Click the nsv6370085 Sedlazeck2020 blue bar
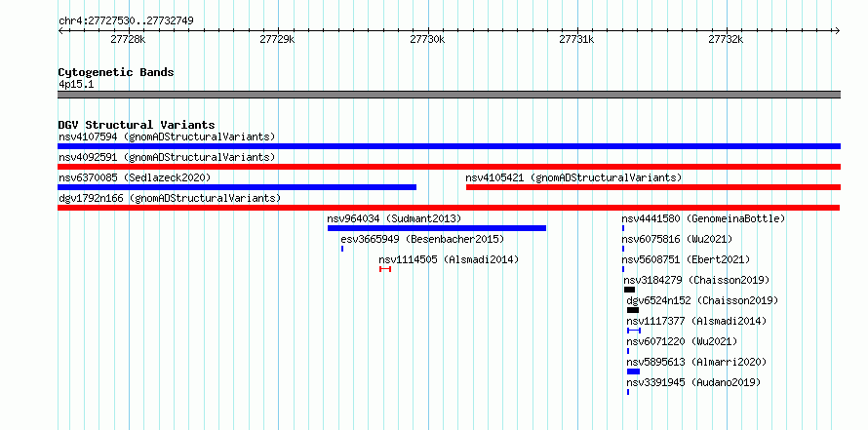Screen dimensions: 868x430 pyautogui.click(x=237, y=187)
